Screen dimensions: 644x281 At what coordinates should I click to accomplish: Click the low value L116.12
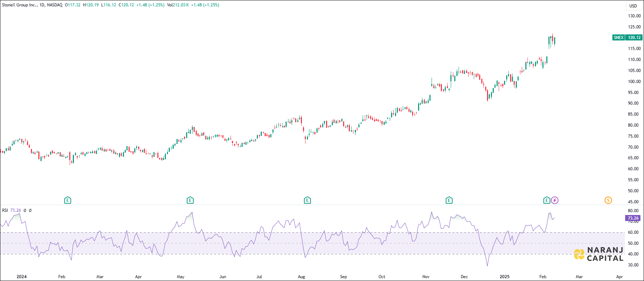tap(109, 5)
